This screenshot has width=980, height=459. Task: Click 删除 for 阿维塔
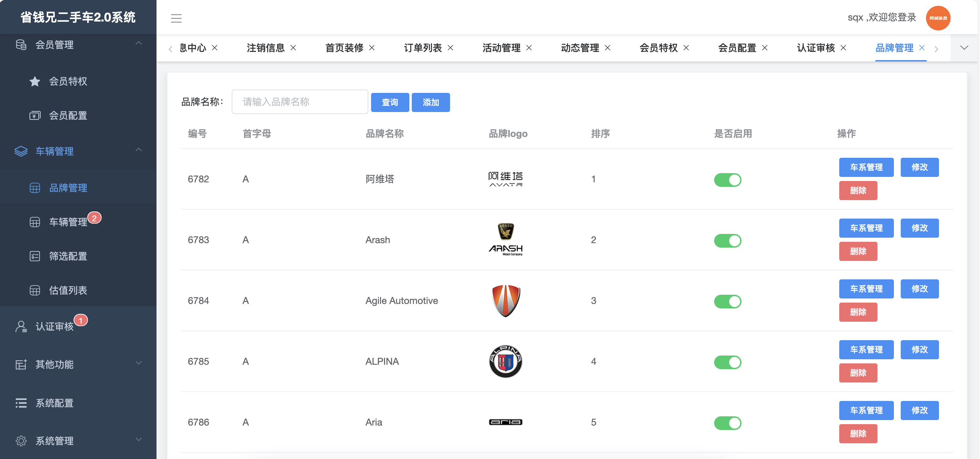[x=858, y=191]
